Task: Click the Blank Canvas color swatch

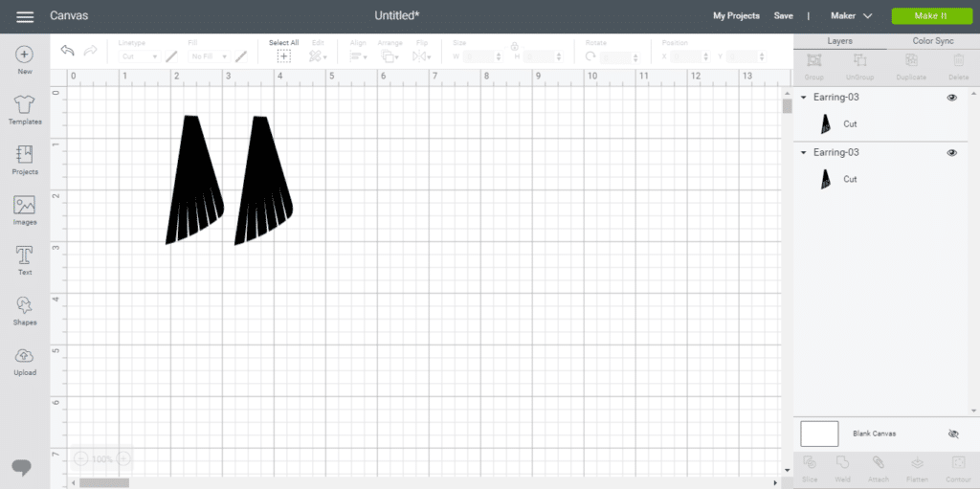Action: (x=819, y=433)
